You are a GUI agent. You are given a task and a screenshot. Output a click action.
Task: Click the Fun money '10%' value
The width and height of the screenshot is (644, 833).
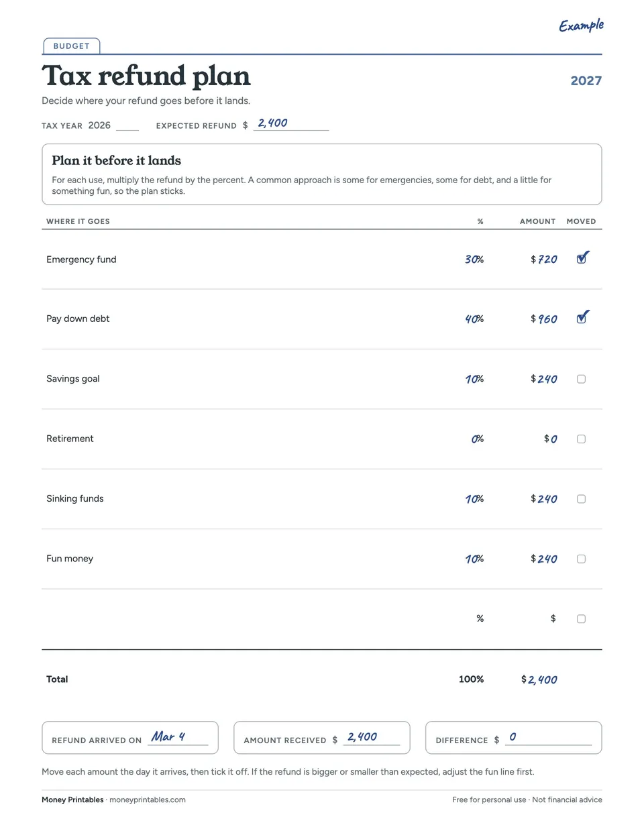point(474,559)
